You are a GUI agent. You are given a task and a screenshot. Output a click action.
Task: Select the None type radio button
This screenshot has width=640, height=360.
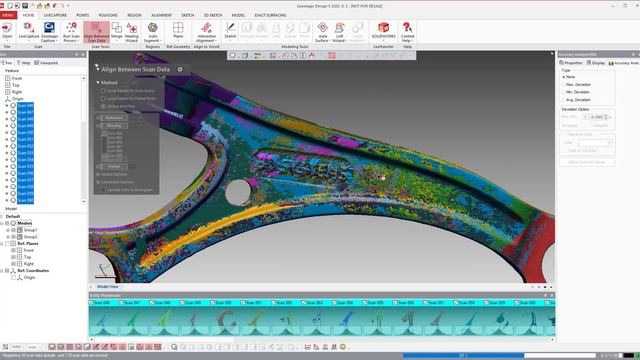click(x=564, y=77)
